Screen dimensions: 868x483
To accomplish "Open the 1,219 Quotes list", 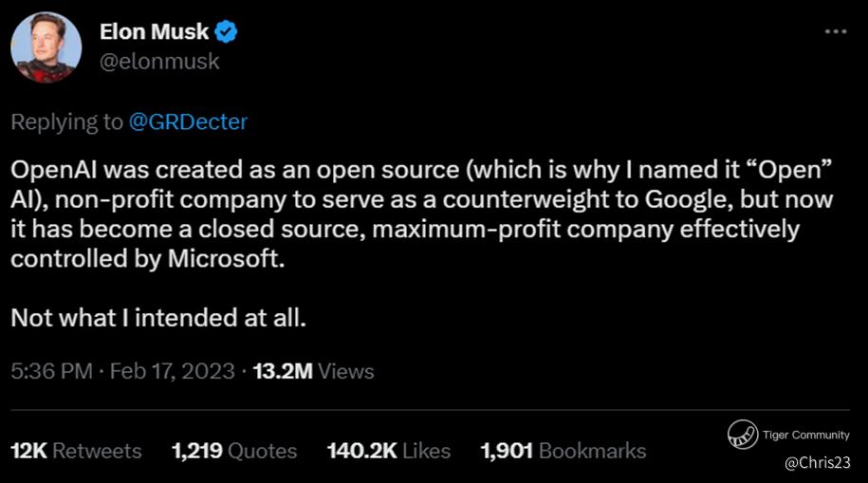I will (234, 452).
